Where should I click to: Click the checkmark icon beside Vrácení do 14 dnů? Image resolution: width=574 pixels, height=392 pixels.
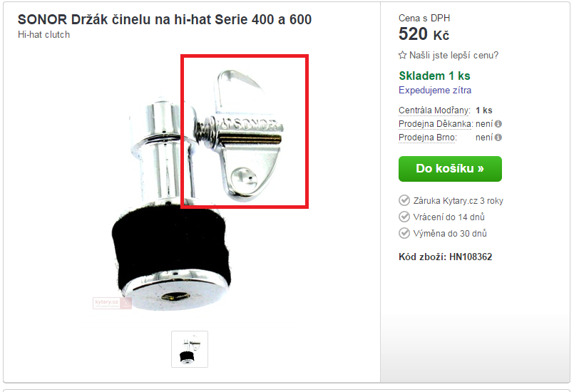[x=404, y=217]
